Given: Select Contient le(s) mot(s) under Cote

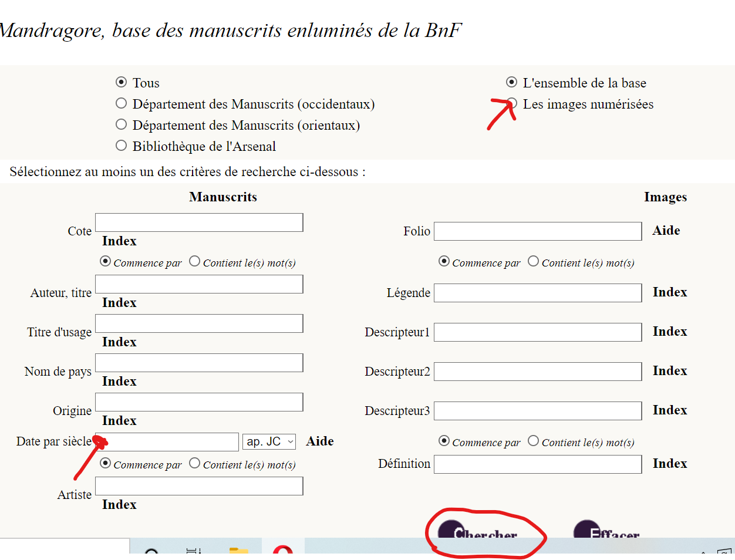Looking at the screenshot, I should click(195, 261).
